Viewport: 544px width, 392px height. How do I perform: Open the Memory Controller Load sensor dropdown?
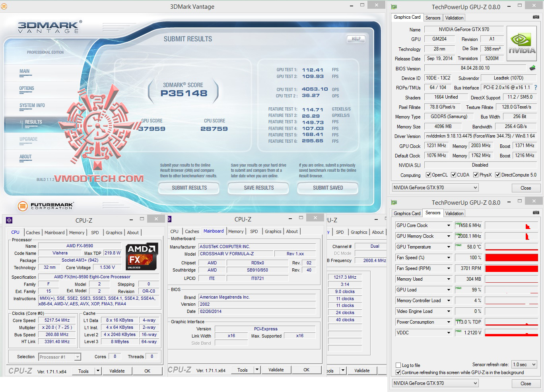click(x=449, y=301)
